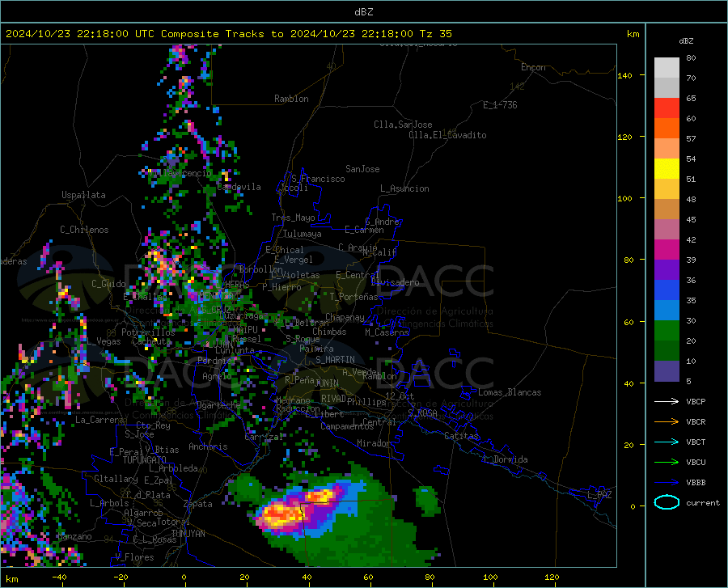Viewport: 728px width, 588px height.
Task: Click the JUNIN place label
Action: click(327, 383)
